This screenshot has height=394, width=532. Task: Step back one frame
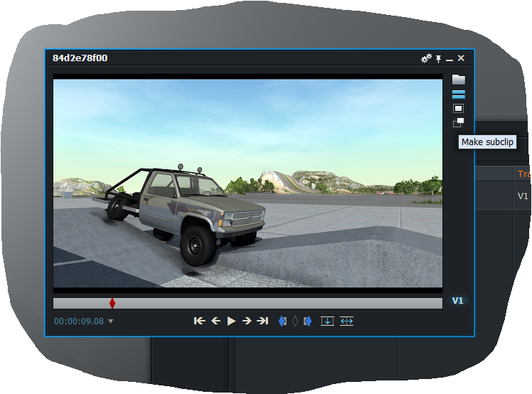(216, 321)
